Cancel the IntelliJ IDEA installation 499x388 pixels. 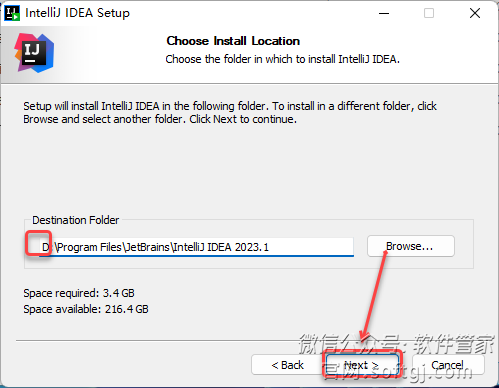tap(448, 365)
